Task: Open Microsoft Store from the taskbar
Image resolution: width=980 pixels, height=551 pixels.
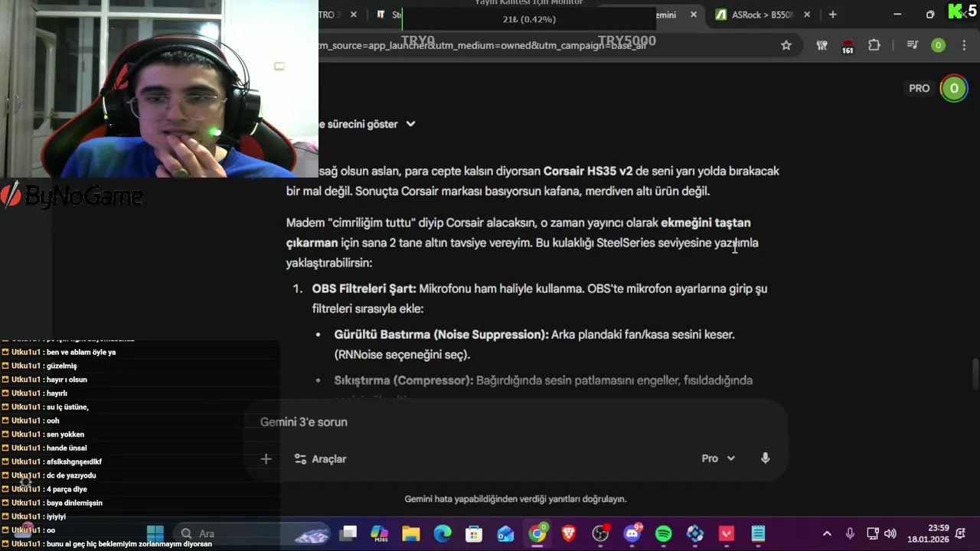Action: point(474,533)
